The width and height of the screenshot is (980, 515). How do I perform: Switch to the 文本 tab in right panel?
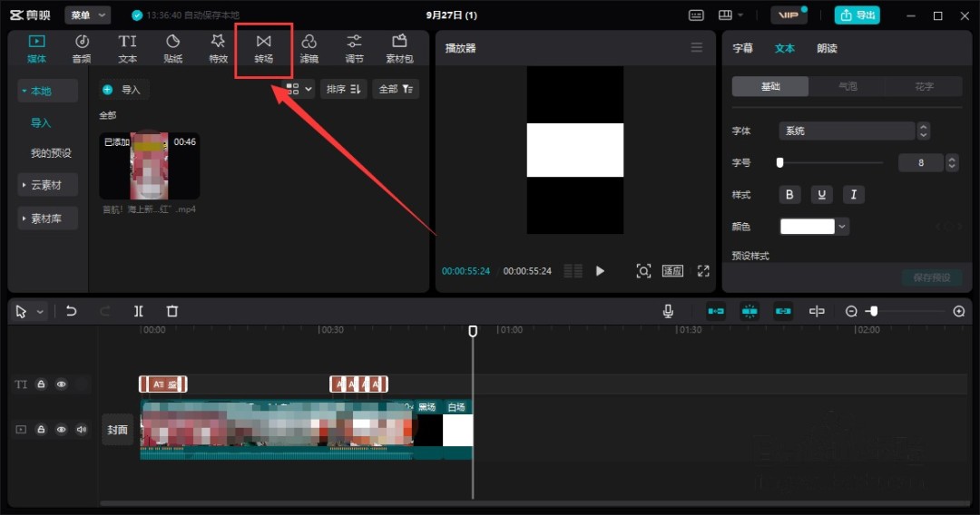(784, 48)
